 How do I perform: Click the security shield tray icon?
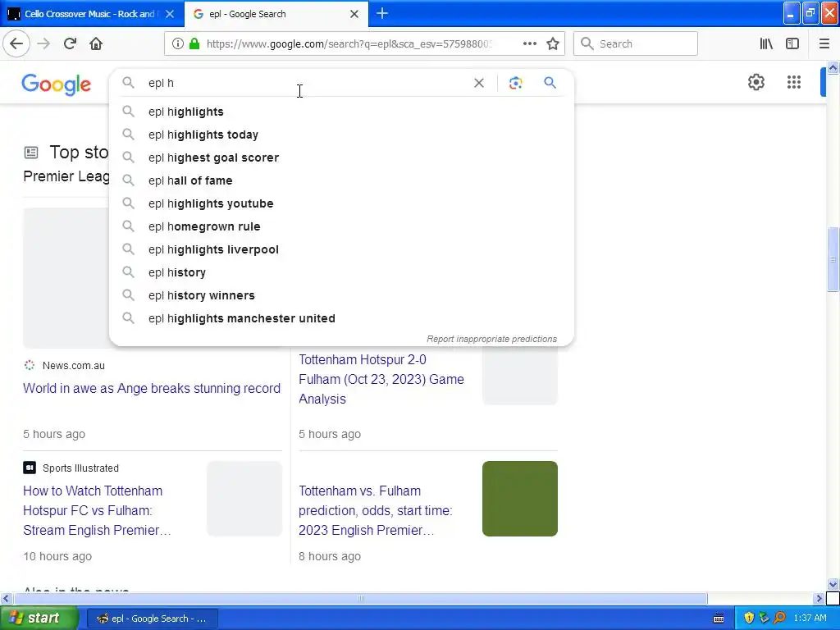(749, 619)
